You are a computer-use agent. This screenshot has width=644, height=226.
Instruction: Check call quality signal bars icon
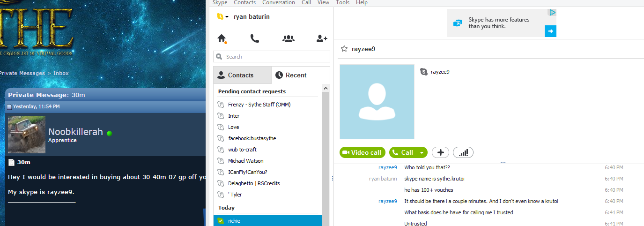[463, 152]
